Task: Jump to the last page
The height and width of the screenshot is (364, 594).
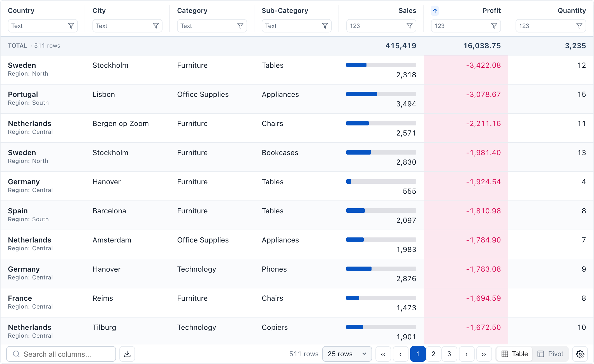Action: click(x=484, y=354)
